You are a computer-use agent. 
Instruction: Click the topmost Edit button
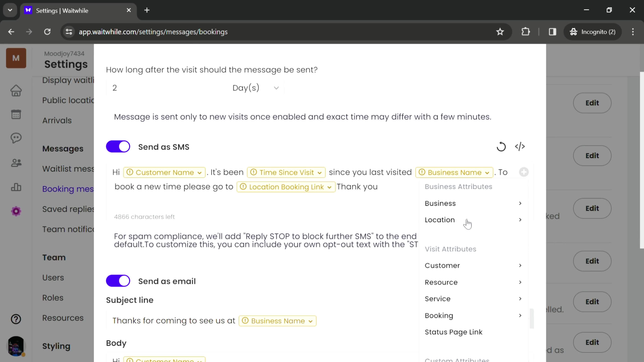pos(592,103)
